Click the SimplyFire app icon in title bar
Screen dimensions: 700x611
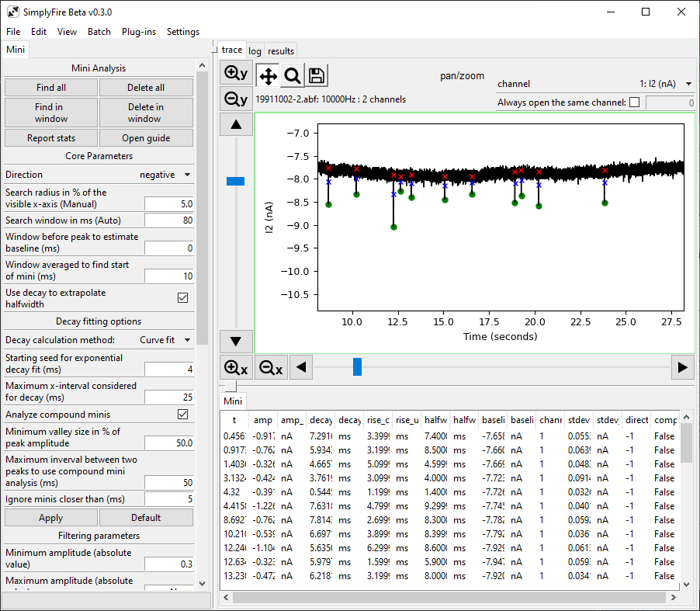click(x=13, y=12)
